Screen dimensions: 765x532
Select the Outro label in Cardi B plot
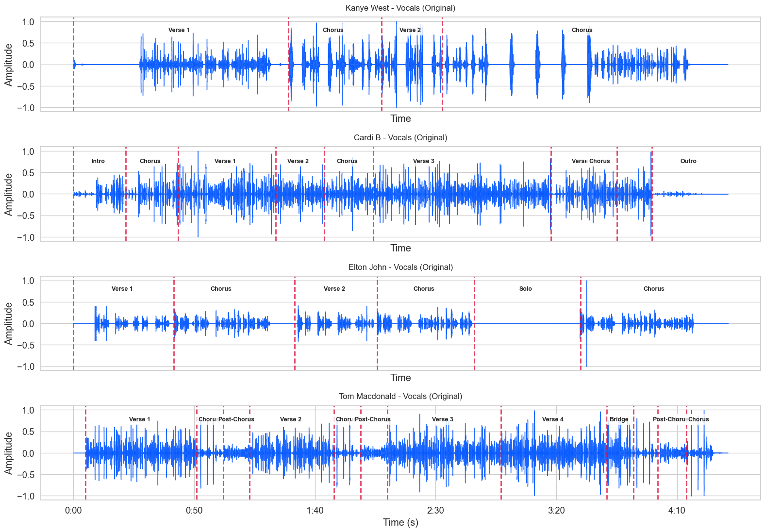pos(688,161)
